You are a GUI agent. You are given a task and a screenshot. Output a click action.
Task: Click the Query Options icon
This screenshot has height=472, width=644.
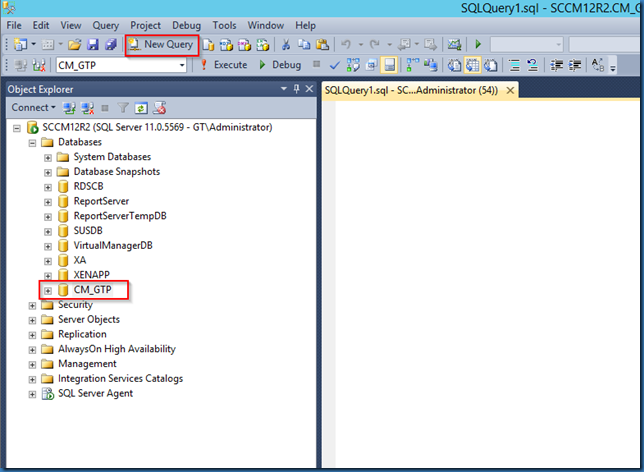click(x=371, y=65)
